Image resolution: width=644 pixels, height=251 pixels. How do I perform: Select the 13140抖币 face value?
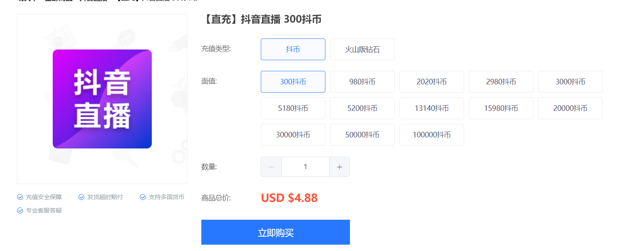[432, 108]
